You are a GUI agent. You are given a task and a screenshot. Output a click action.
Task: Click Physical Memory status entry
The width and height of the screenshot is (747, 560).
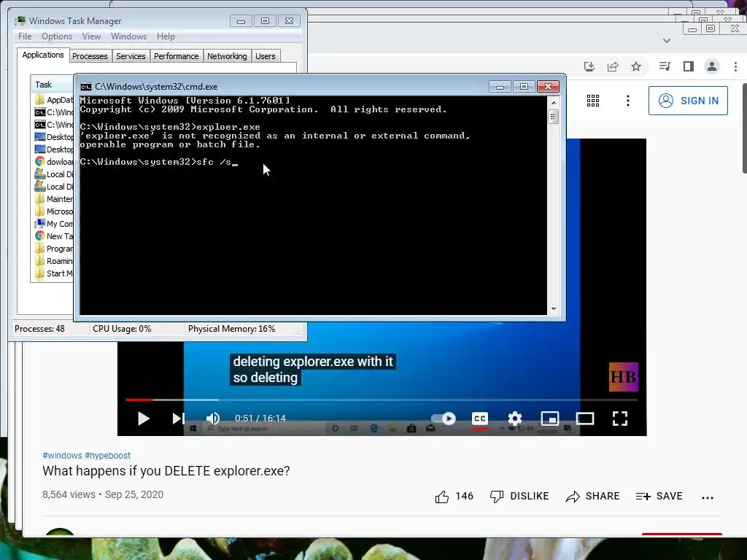pyautogui.click(x=231, y=329)
